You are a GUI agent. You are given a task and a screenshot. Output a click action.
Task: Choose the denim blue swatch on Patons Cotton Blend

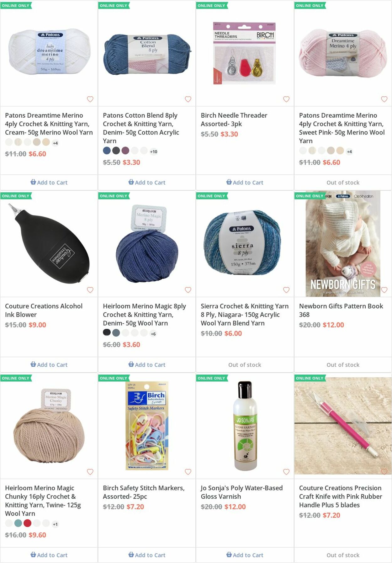(x=107, y=151)
